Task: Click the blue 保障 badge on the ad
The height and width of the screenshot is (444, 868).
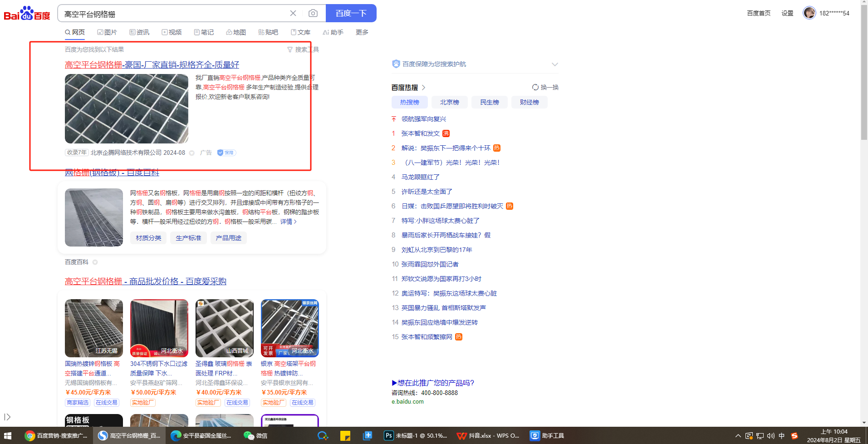Action: 226,153
